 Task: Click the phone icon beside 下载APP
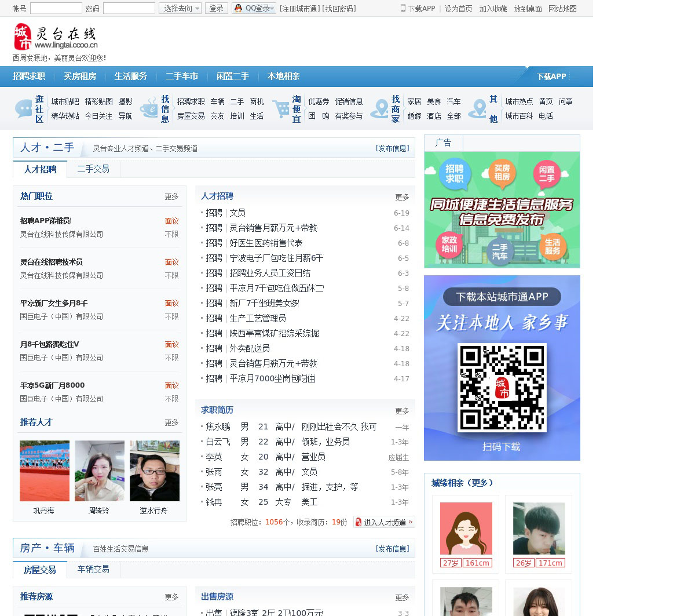pos(403,8)
